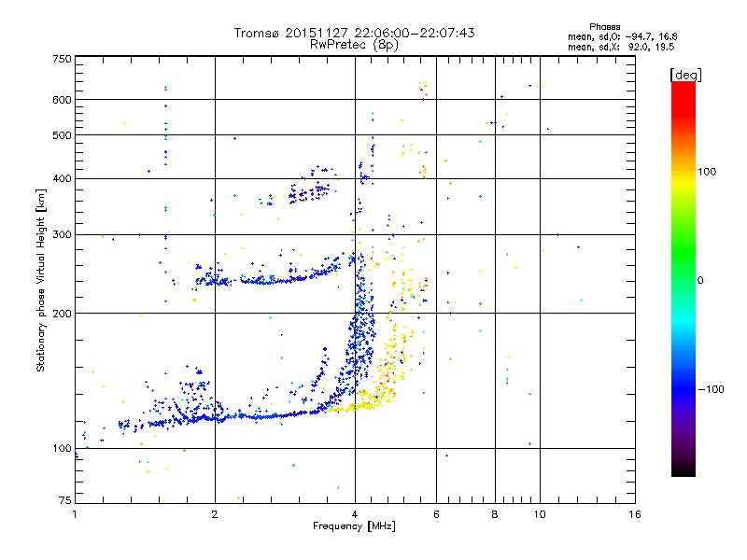The width and height of the screenshot is (747, 560).
Task: Click the 'Phases' header text
Action: [604, 27]
